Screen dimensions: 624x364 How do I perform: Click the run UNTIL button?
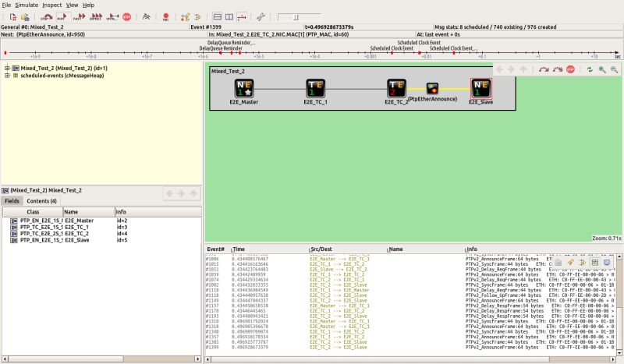pos(112,17)
